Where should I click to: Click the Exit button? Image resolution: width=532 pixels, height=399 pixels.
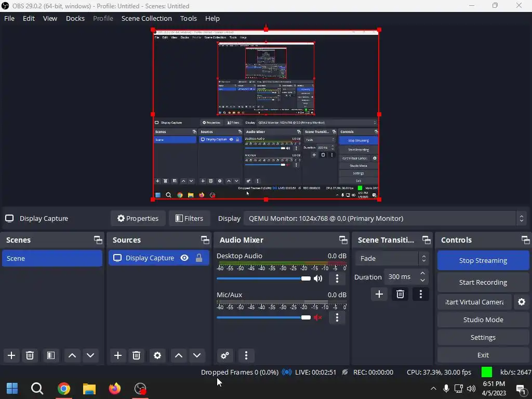click(483, 355)
